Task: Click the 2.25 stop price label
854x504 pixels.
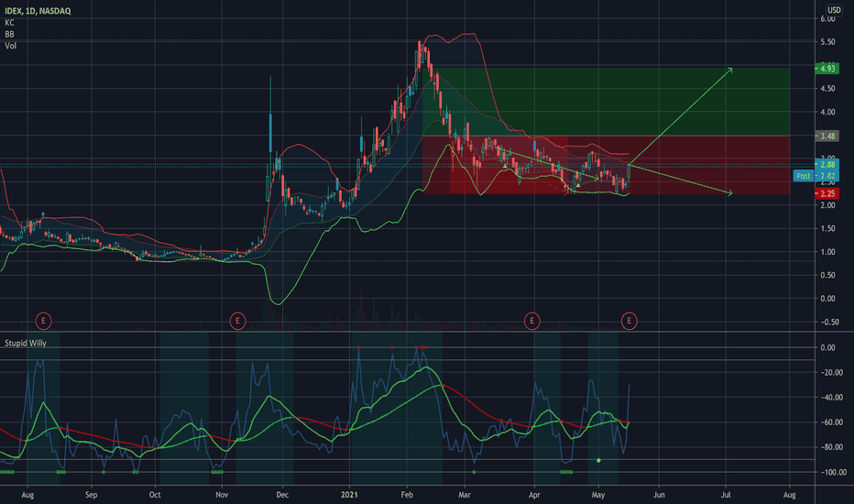Action: [x=827, y=193]
